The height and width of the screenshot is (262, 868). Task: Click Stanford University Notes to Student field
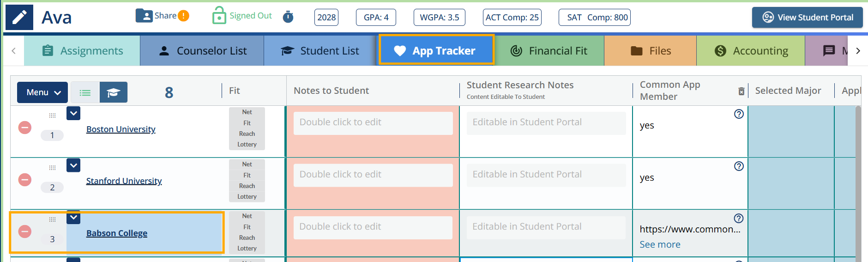coord(373,175)
